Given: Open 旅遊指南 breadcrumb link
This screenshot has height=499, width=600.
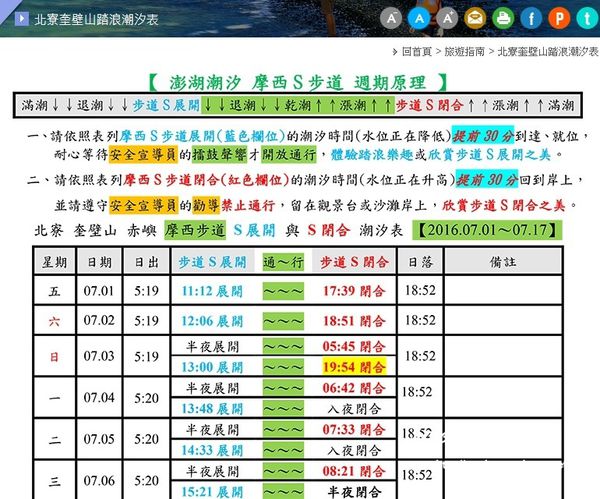Looking at the screenshot, I should point(466,51).
